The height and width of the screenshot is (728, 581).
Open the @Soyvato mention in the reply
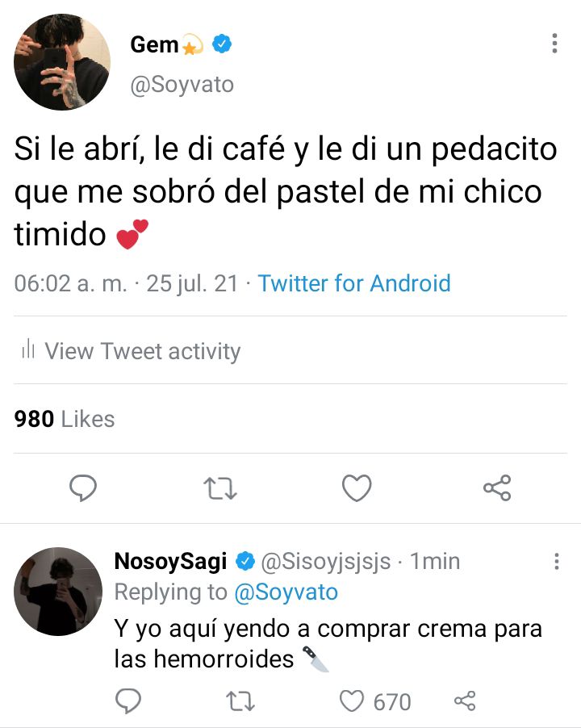[x=286, y=592]
